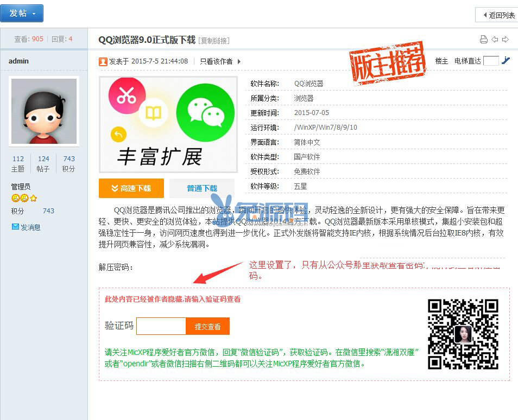This screenshot has width=518, height=420.
Task: Select the 软件类型 value 国产软件
Action: (x=307, y=157)
